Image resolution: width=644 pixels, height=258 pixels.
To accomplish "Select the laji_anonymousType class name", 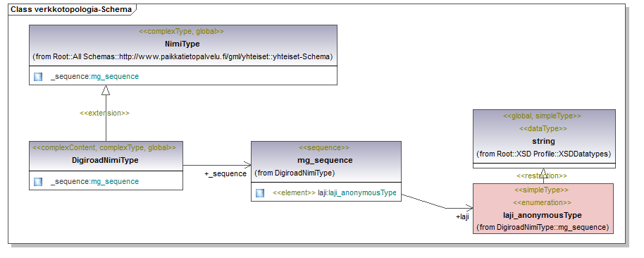I will (x=543, y=215).
